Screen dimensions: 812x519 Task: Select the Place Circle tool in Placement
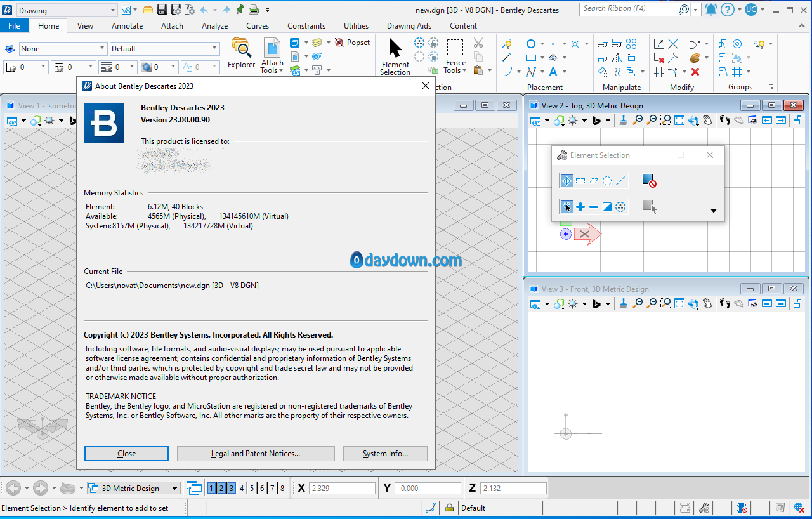(x=531, y=44)
